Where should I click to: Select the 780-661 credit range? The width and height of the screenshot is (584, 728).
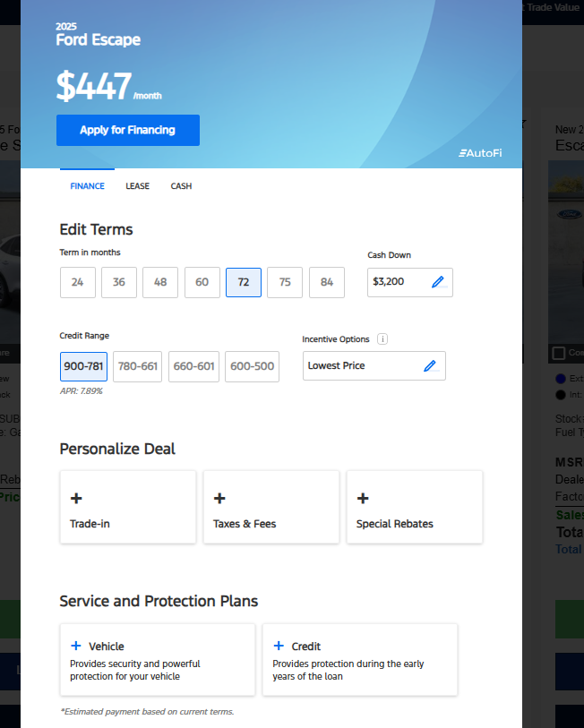pyautogui.click(x=137, y=366)
